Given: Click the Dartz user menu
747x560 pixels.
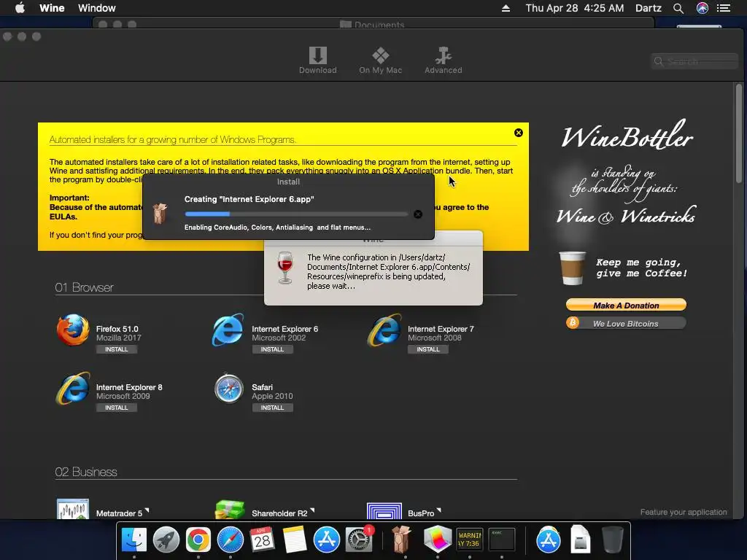Looking at the screenshot, I should 649,8.
